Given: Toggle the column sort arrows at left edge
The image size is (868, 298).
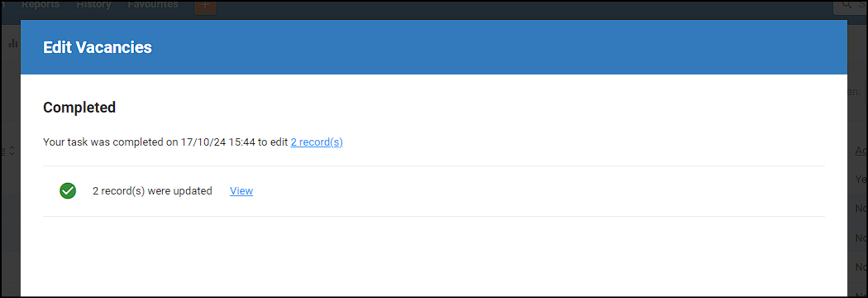Looking at the screenshot, I should 11,151.
